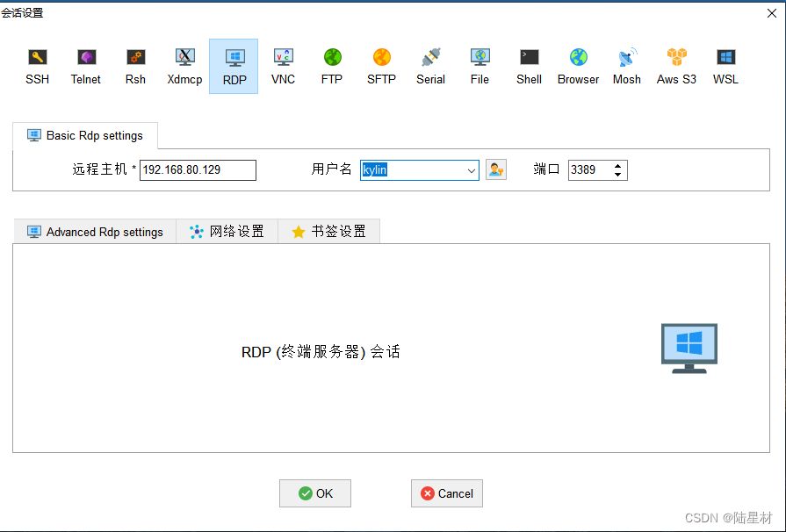Choose the Rsh session icon

point(135,67)
